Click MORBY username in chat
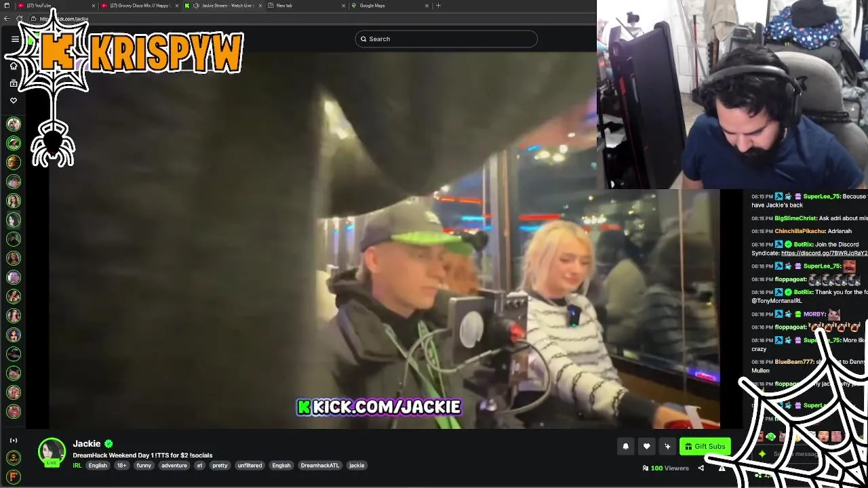The height and width of the screenshot is (488, 868). click(814, 314)
